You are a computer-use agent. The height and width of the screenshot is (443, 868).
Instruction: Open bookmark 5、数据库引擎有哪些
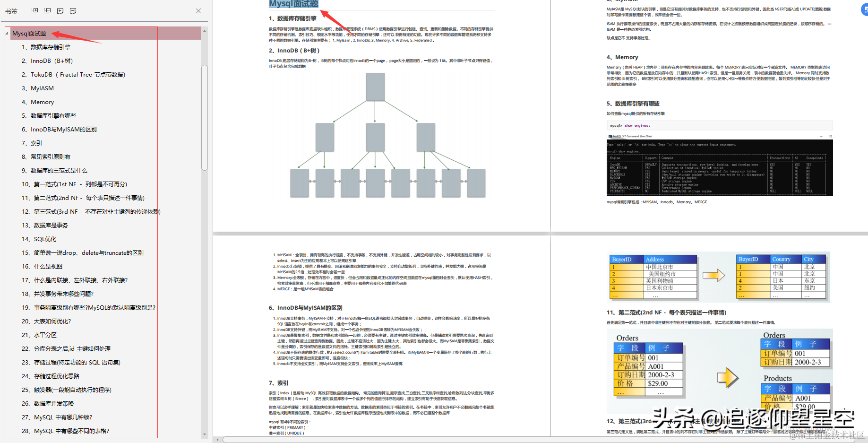tap(49, 115)
